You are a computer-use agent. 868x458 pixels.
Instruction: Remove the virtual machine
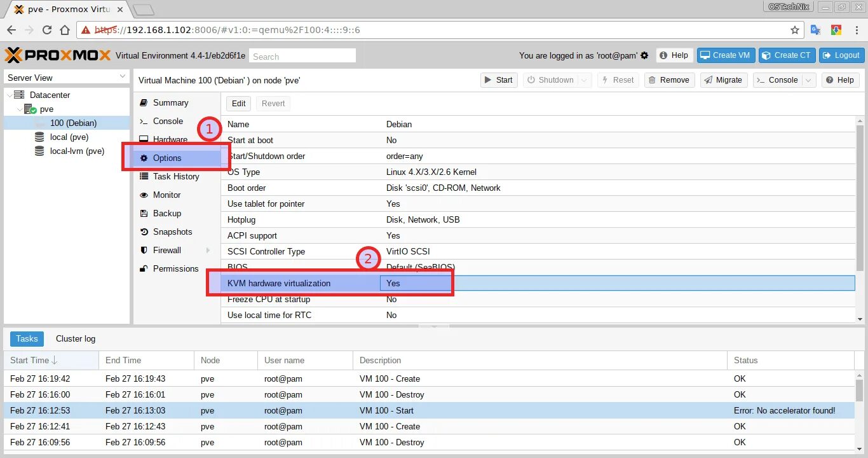coord(668,80)
